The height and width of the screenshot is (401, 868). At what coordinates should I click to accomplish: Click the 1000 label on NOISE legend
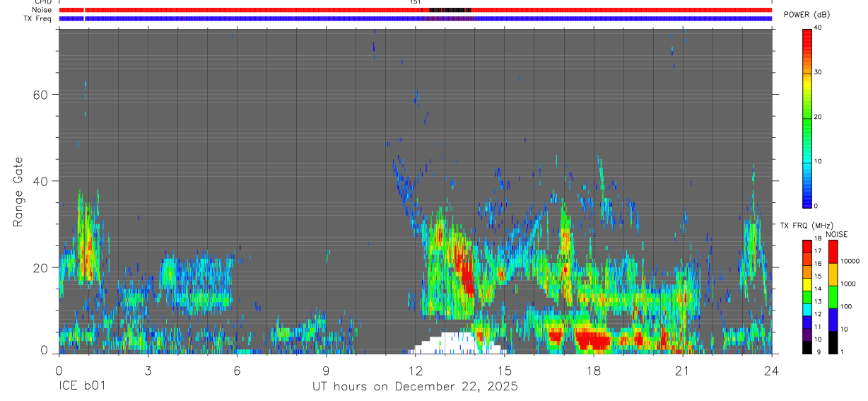847,284
